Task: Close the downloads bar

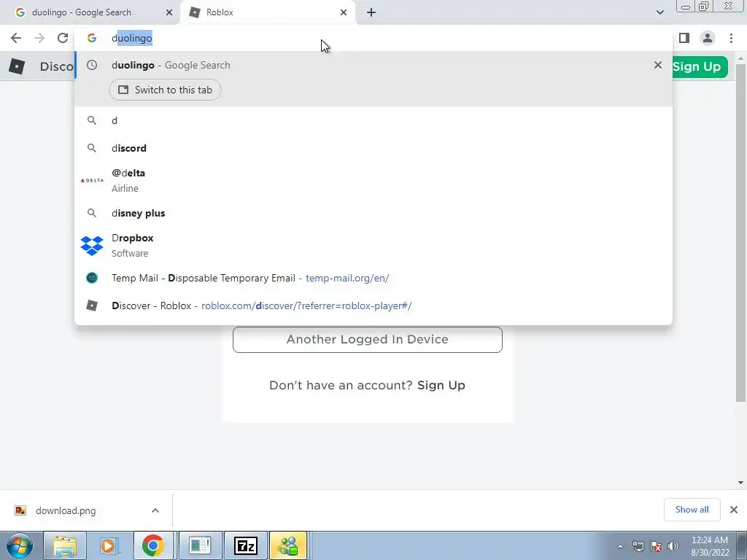Action: pos(734,510)
